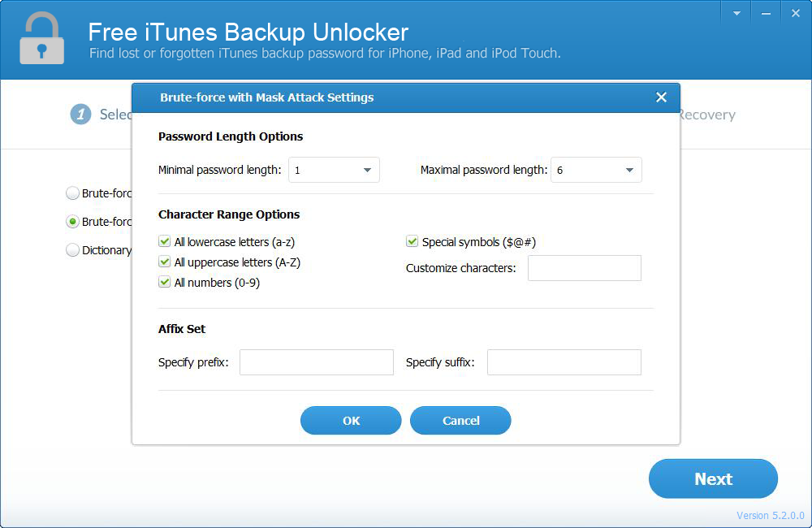Click Cancel in the settings dialog
Screen dimensions: 812x528
click(460, 421)
